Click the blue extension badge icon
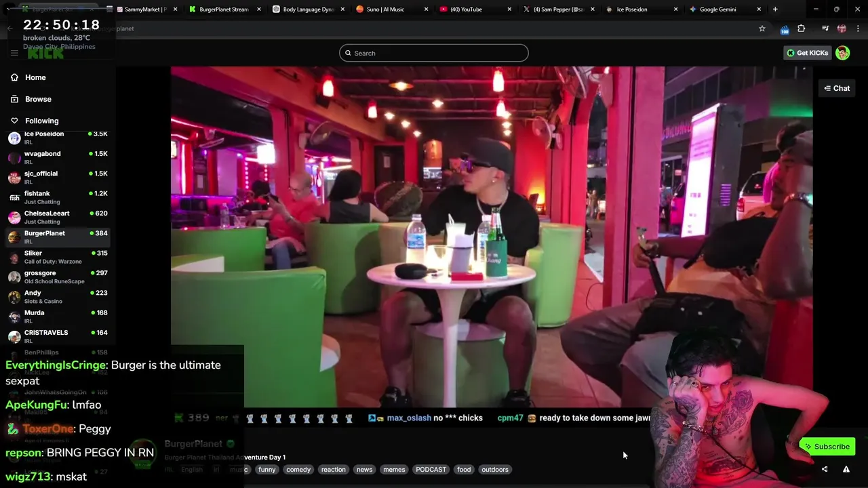 point(785,30)
